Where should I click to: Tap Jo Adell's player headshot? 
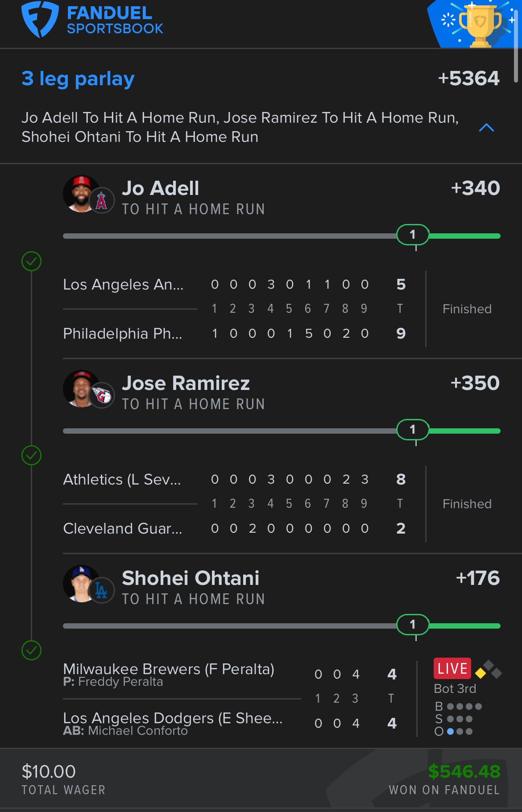point(79,193)
